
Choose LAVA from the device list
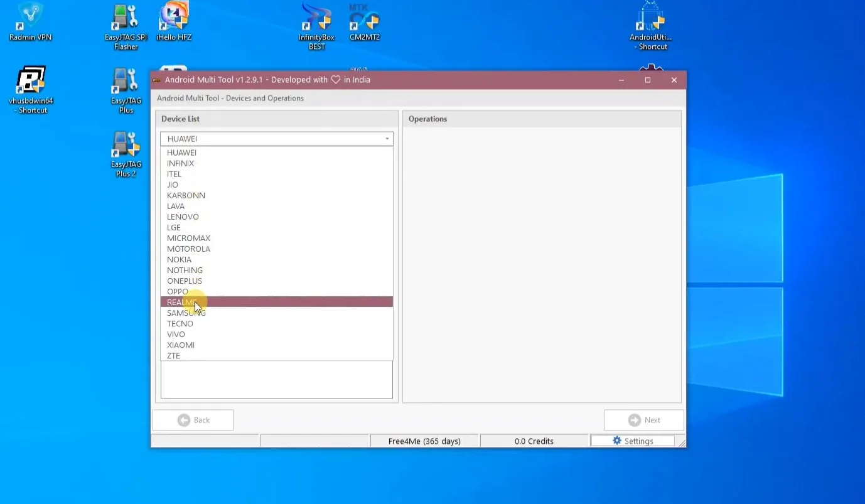(277, 206)
